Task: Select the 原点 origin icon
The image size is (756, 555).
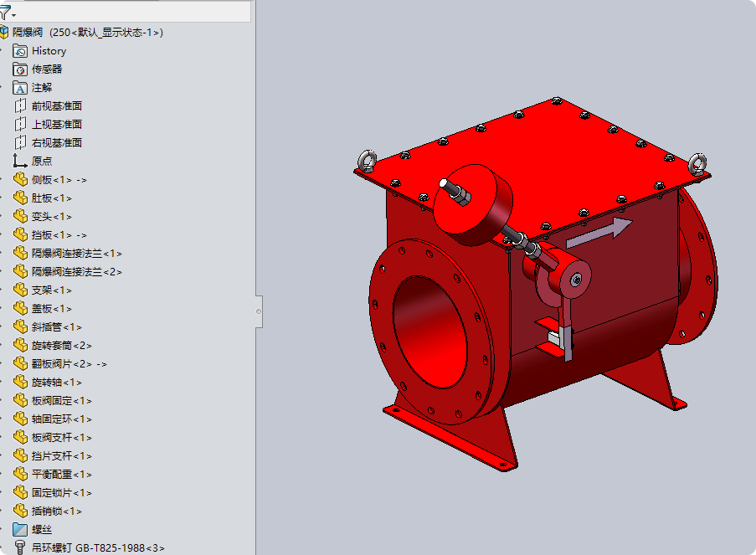Action: pyautogui.click(x=20, y=161)
